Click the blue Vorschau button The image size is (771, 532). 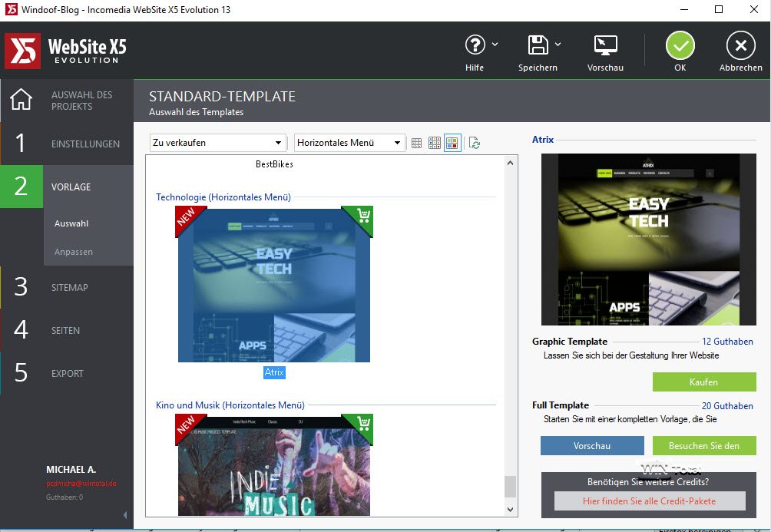[592, 445]
